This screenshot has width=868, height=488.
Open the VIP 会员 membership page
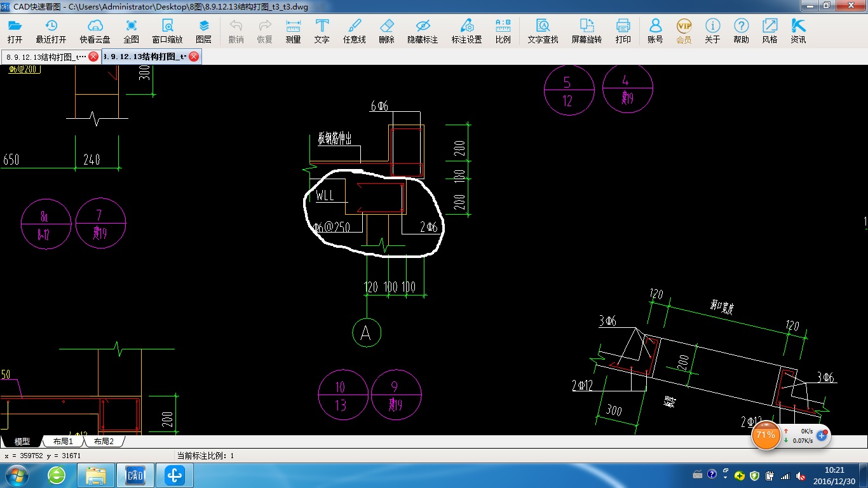click(x=684, y=31)
